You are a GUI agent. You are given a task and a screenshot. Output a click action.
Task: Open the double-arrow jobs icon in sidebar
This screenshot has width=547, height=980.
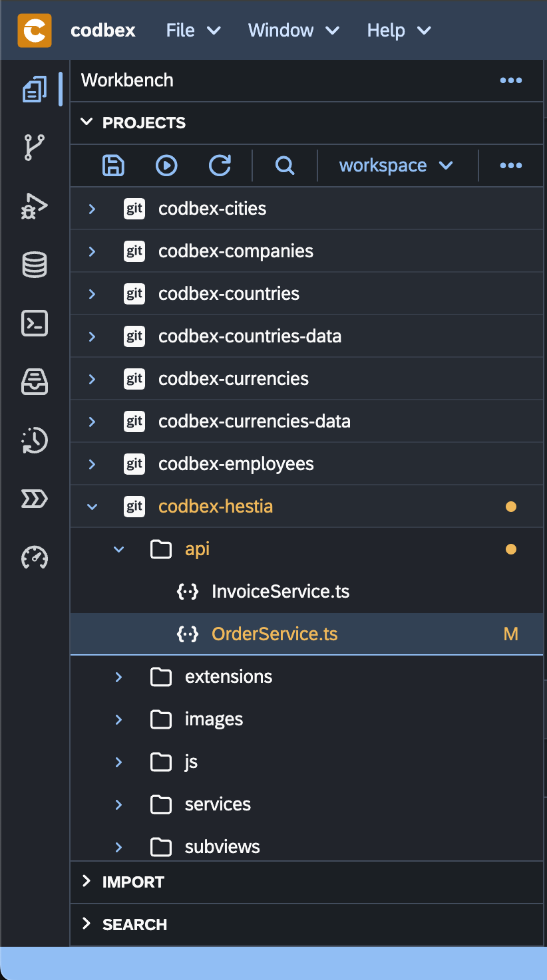[35, 499]
